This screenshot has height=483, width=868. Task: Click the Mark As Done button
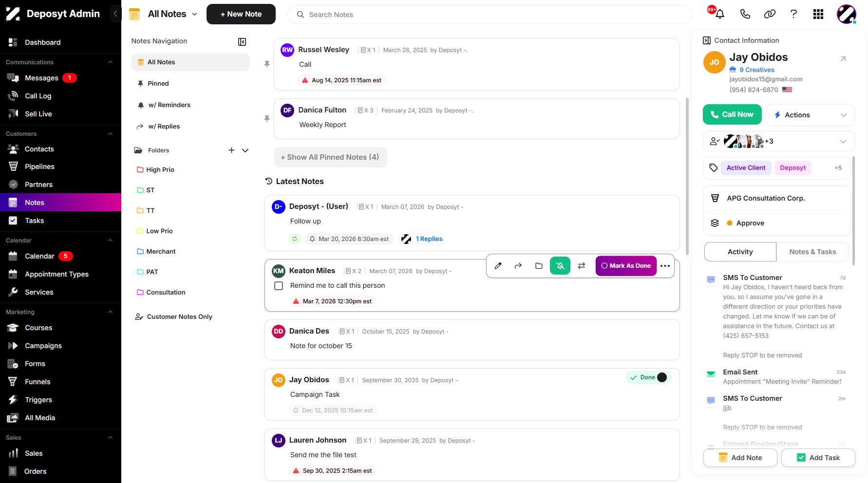626,266
